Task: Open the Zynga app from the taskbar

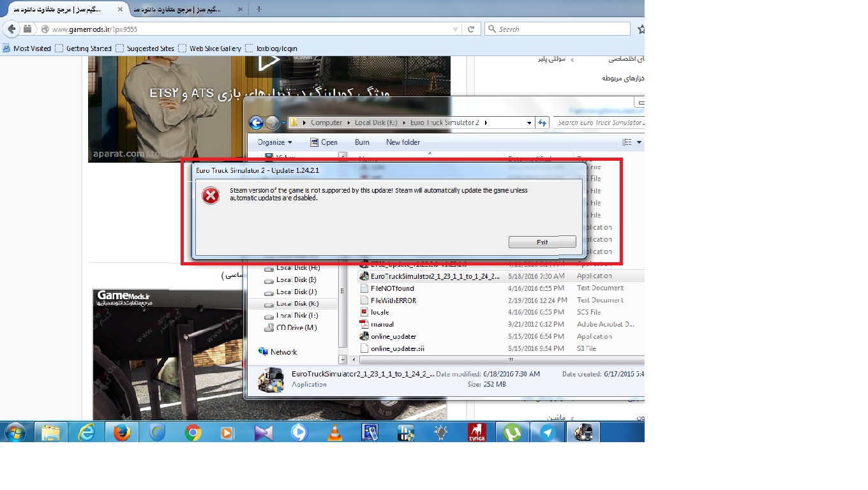Action: [x=476, y=433]
